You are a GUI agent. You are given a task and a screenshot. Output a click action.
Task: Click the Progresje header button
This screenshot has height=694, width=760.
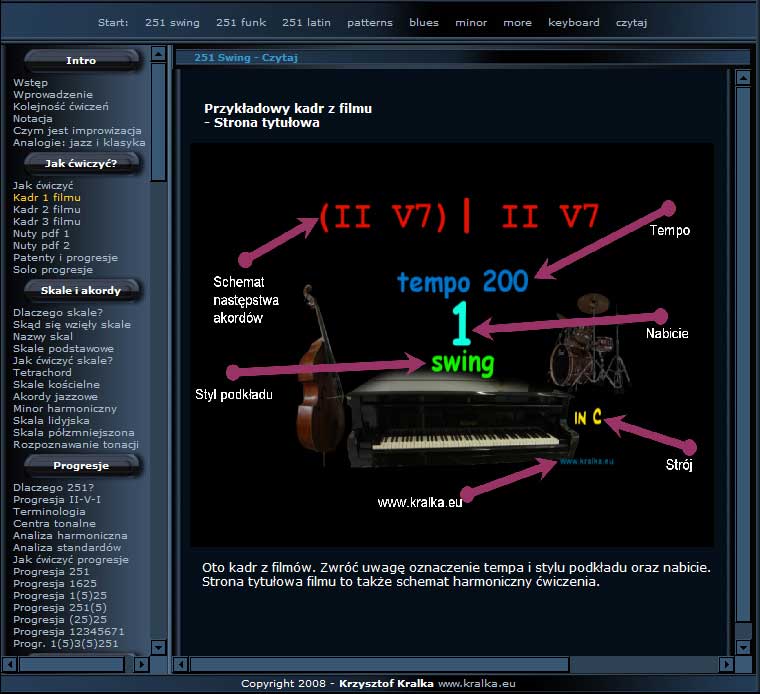pyautogui.click(x=81, y=466)
